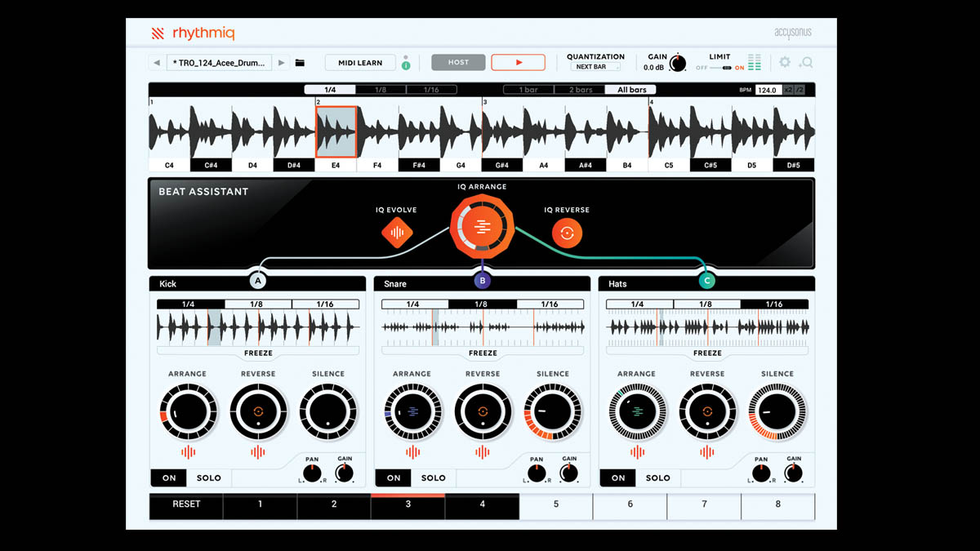Enable FREEZE on the Kick track

pos(258,353)
